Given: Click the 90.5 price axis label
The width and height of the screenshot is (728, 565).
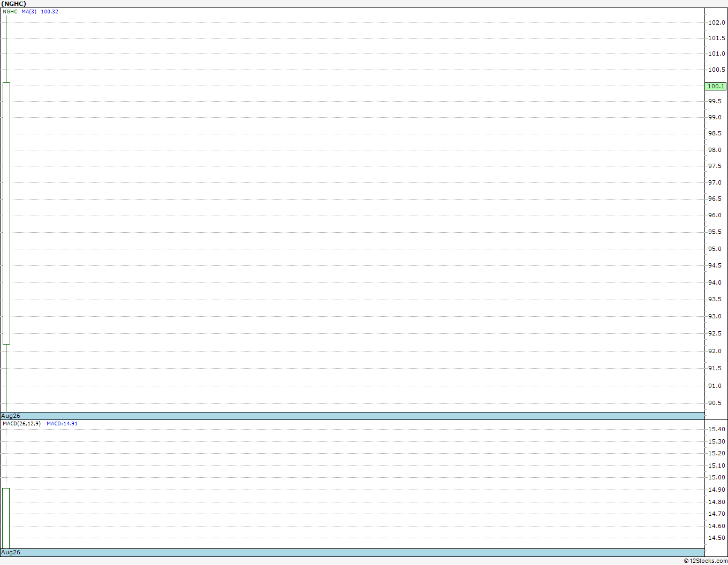Looking at the screenshot, I should (x=715, y=403).
